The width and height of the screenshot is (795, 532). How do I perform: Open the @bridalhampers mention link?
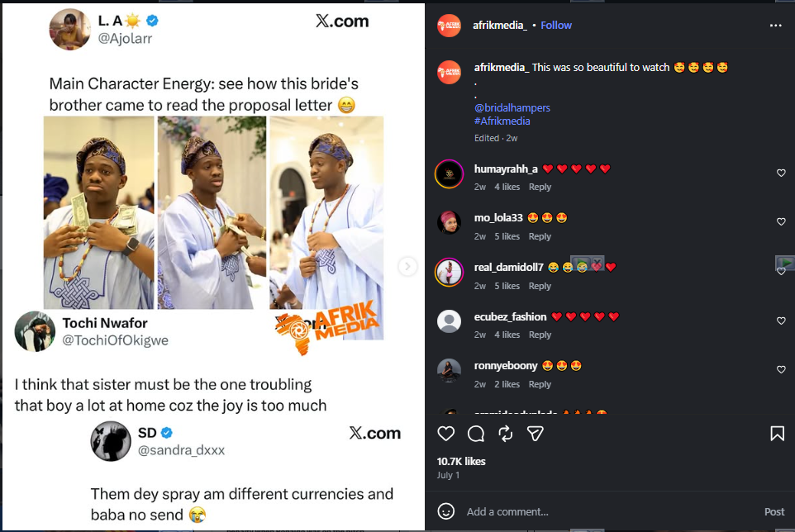(x=512, y=108)
